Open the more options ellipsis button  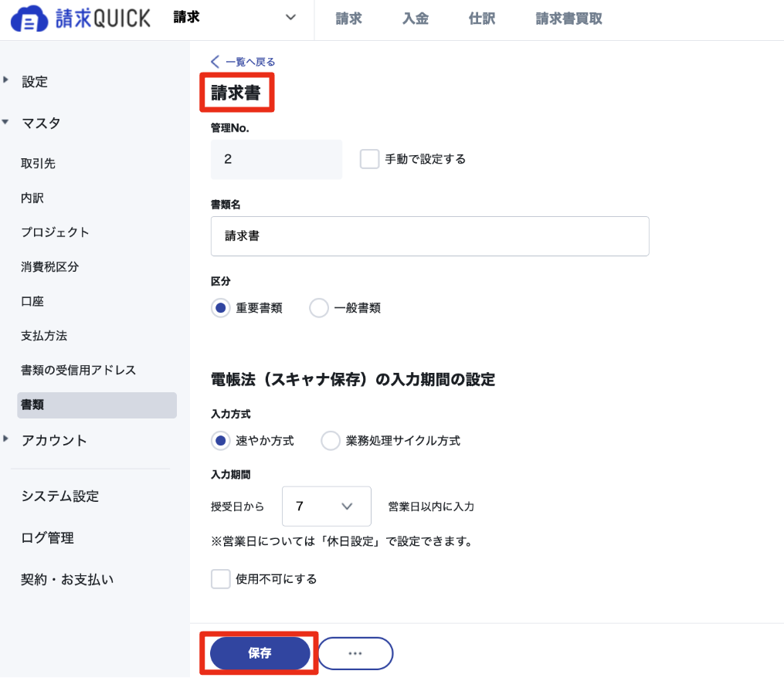[355, 653]
